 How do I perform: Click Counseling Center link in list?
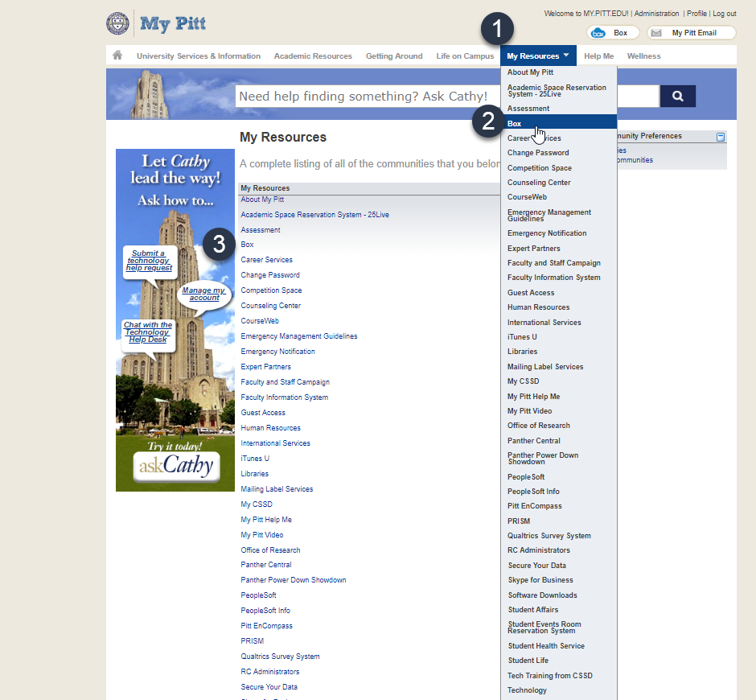point(270,306)
